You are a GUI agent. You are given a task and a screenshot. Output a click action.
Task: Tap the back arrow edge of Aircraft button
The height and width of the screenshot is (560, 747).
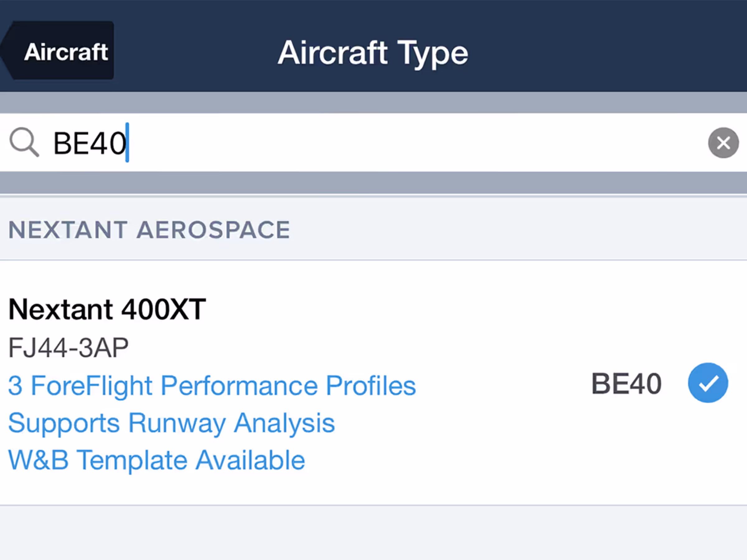click(x=7, y=51)
